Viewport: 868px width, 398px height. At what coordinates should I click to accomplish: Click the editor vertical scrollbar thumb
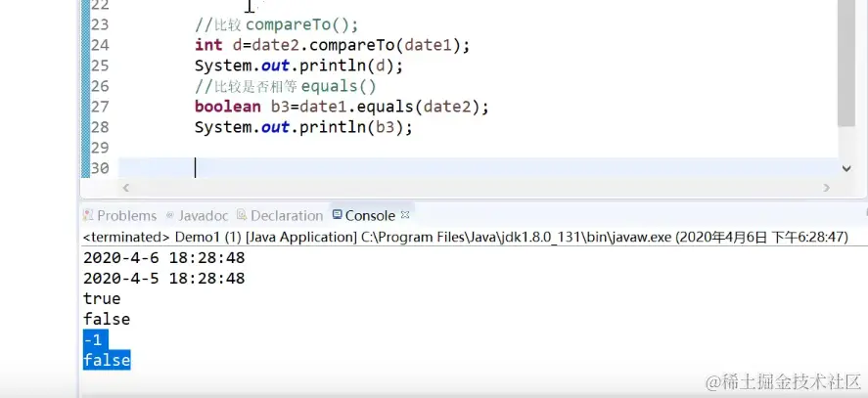[846, 64]
